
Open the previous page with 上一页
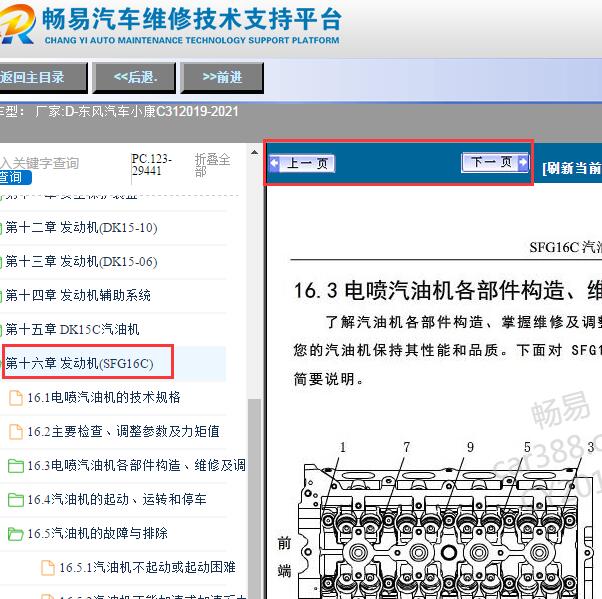tap(302, 164)
